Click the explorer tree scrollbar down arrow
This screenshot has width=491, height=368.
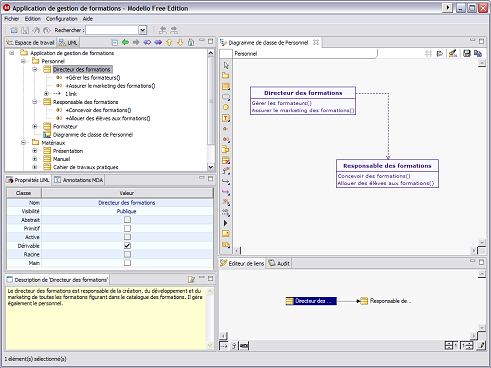[x=211, y=167]
